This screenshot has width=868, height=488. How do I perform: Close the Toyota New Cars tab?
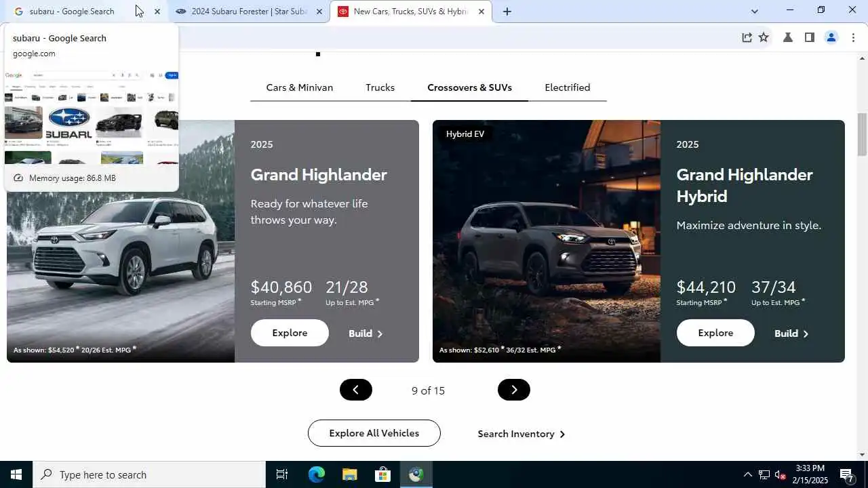point(481,12)
